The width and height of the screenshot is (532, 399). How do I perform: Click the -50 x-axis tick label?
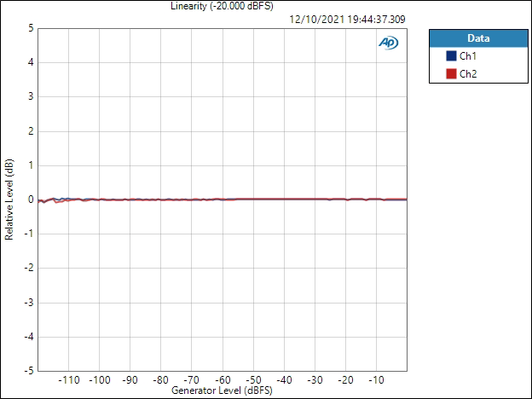(253, 380)
